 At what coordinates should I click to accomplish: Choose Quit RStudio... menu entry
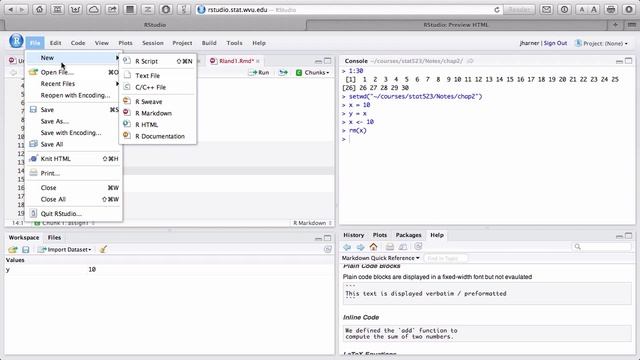73,213
